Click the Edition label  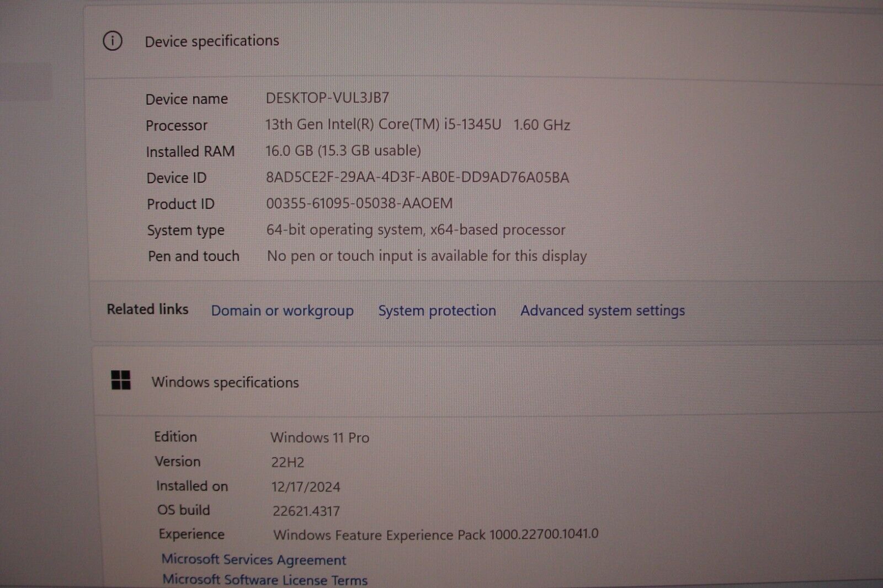175,437
